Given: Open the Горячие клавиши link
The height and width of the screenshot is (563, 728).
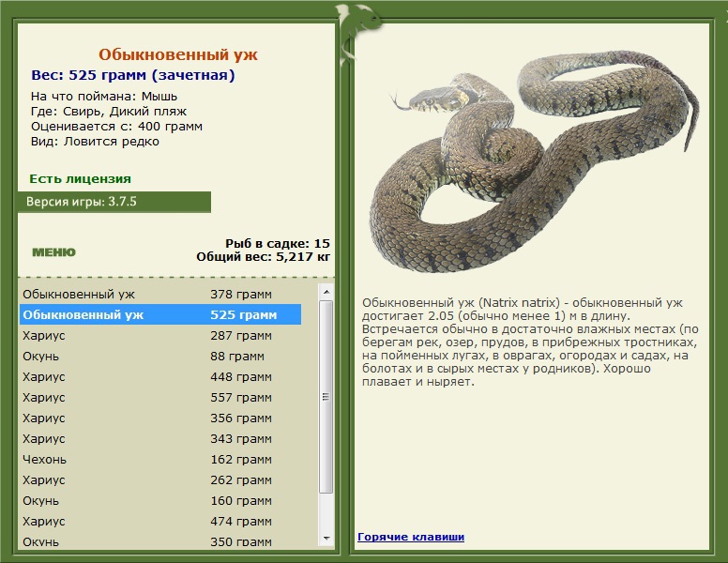Looking at the screenshot, I should pos(411,537).
